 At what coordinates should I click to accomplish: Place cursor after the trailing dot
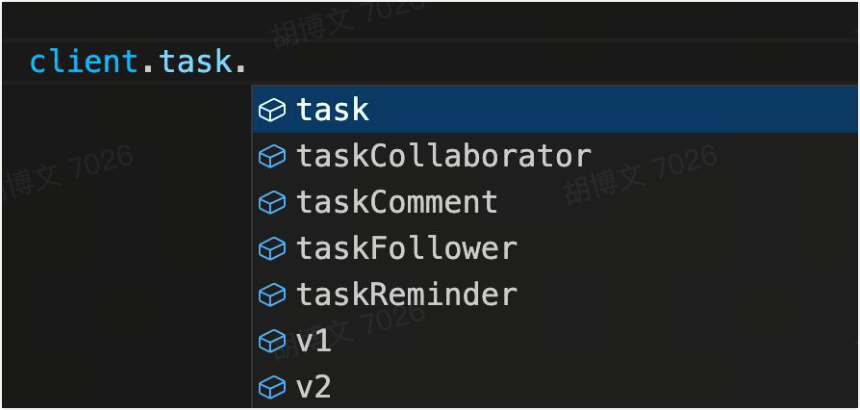(248, 62)
